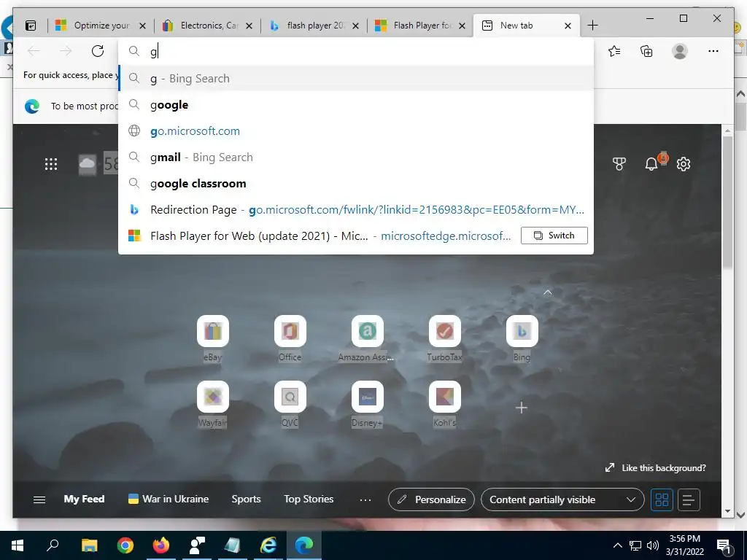This screenshot has width=747, height=560.
Task: Select the My Feed tab
Action: pos(85,499)
